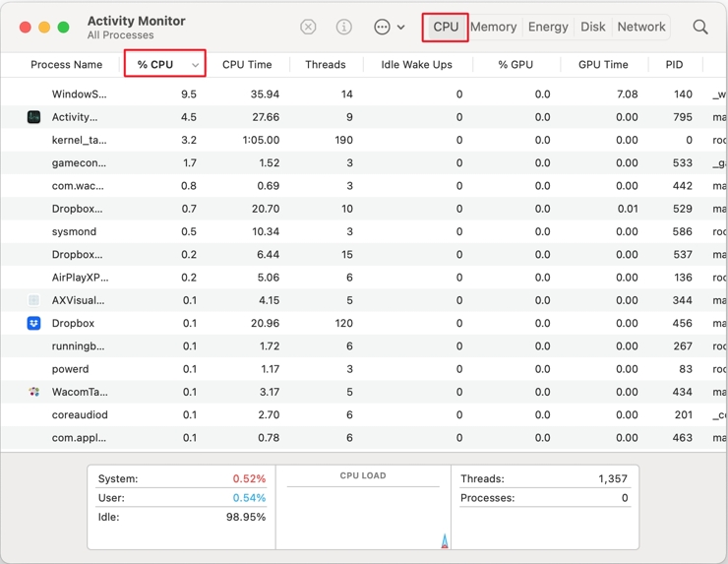This screenshot has height=564, width=728.
Task: Click the Activity Monitor window title
Action: pos(136,21)
